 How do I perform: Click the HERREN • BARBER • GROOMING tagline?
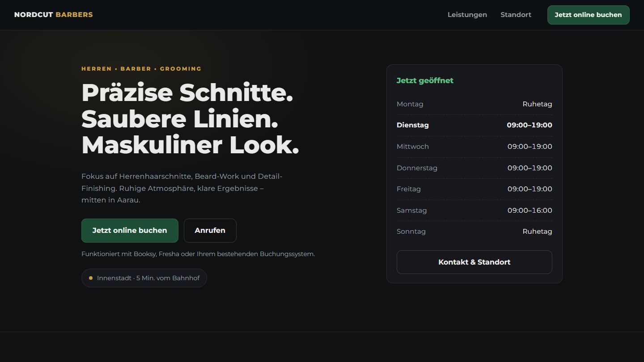click(x=141, y=69)
